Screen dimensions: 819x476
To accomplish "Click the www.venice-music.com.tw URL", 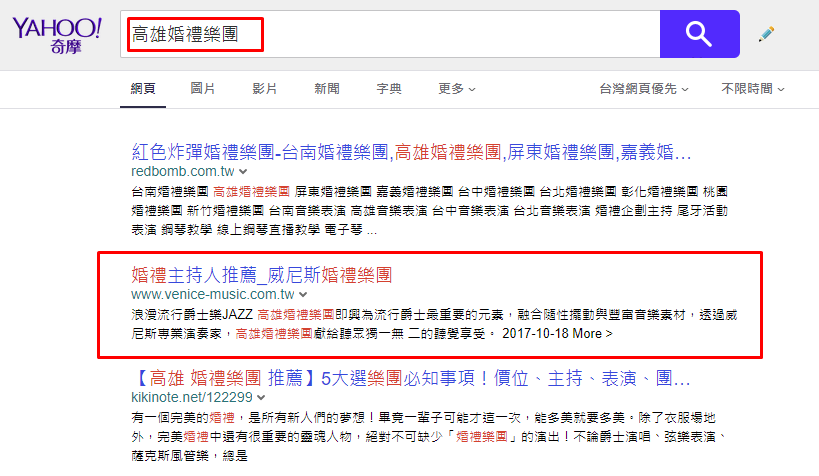I will click(213, 294).
